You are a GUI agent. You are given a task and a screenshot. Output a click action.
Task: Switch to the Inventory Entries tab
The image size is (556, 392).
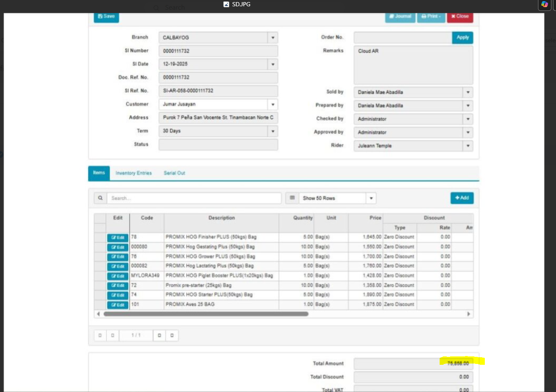tap(134, 173)
